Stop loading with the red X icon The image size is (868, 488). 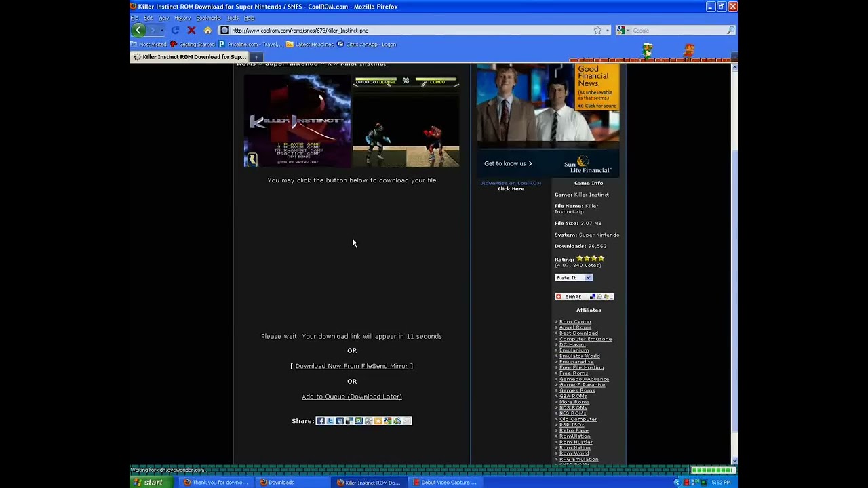click(191, 30)
